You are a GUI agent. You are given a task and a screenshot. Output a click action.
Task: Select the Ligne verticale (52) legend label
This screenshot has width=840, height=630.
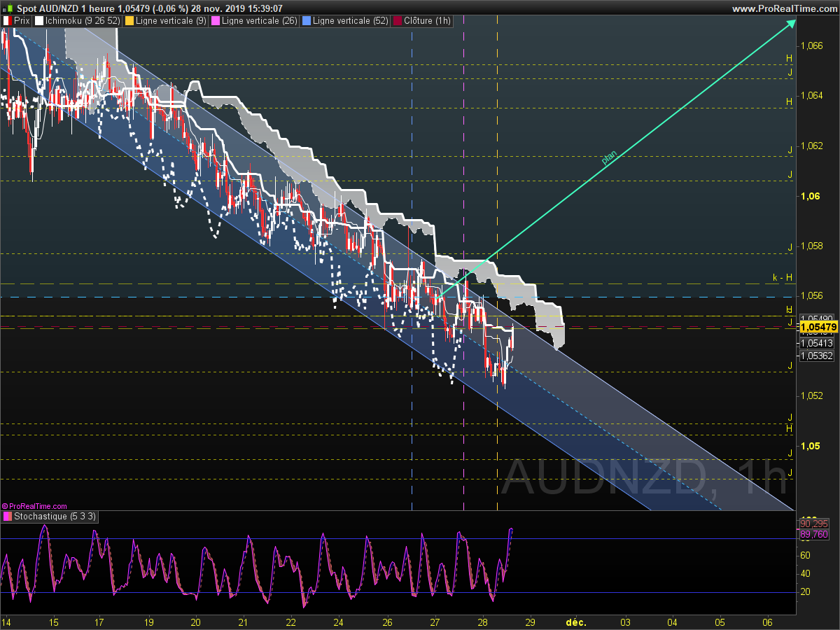(x=351, y=21)
